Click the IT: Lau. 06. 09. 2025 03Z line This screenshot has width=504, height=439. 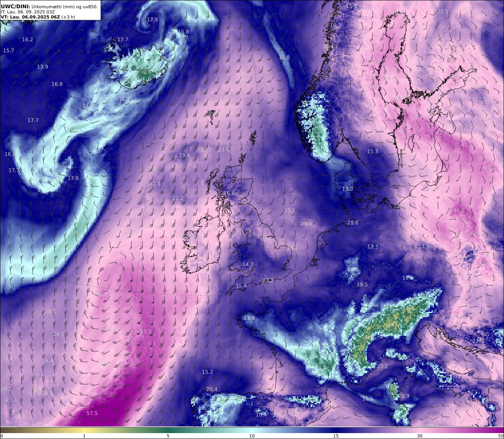coord(28,12)
